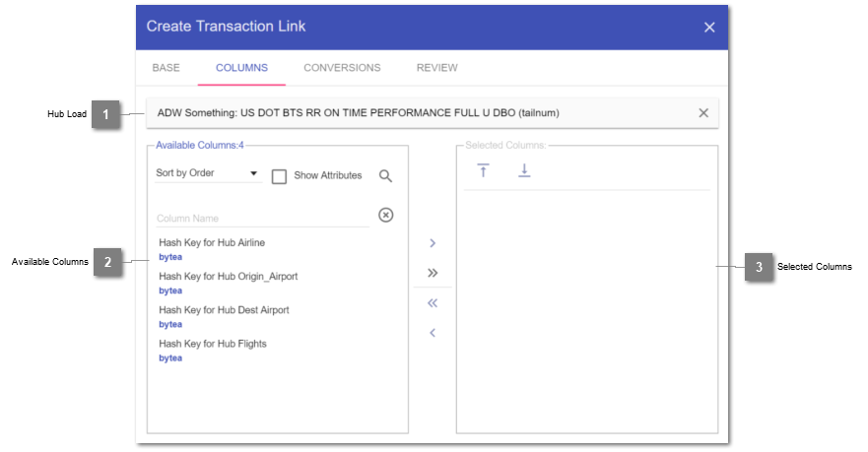Go to the REVIEW tab
The image size is (868, 452).
pos(436,68)
